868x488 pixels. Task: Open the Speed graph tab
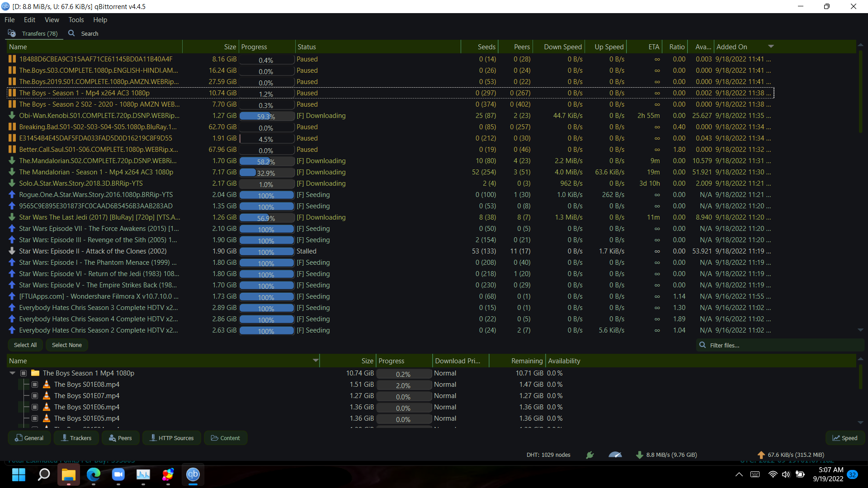click(x=844, y=438)
